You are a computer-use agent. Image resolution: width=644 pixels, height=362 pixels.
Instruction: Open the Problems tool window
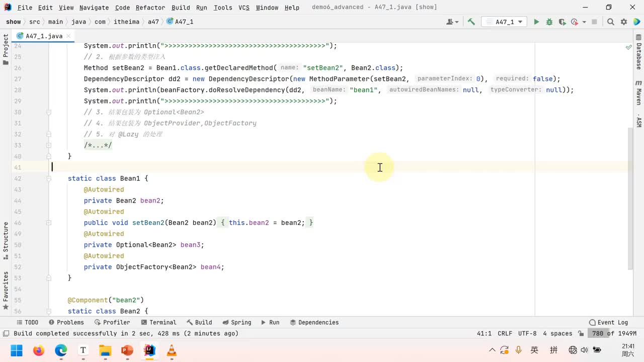click(x=66, y=322)
